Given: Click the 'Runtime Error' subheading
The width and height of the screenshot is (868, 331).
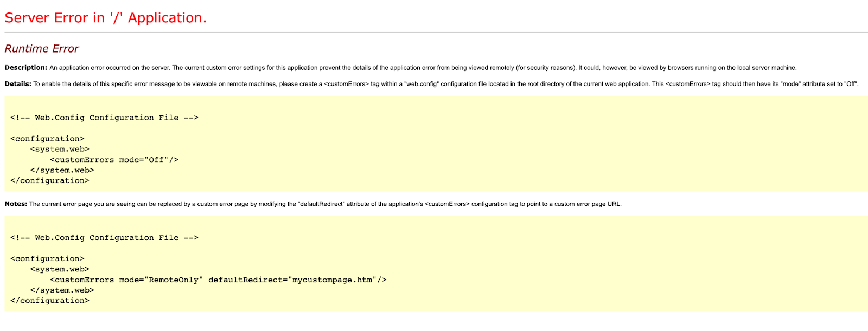Looking at the screenshot, I should tap(42, 49).
